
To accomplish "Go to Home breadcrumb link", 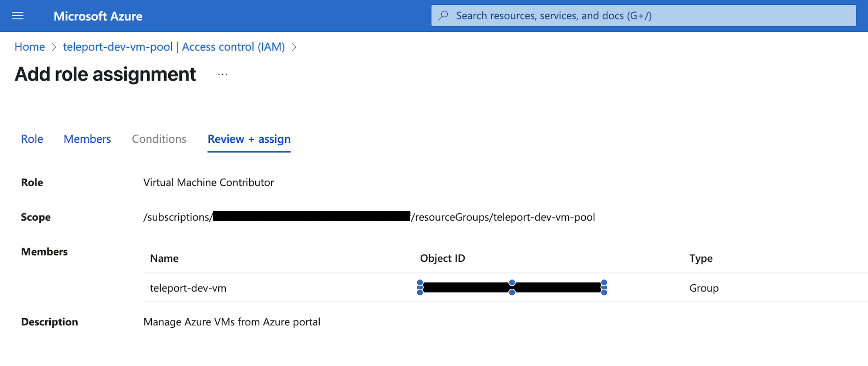I will [x=30, y=47].
